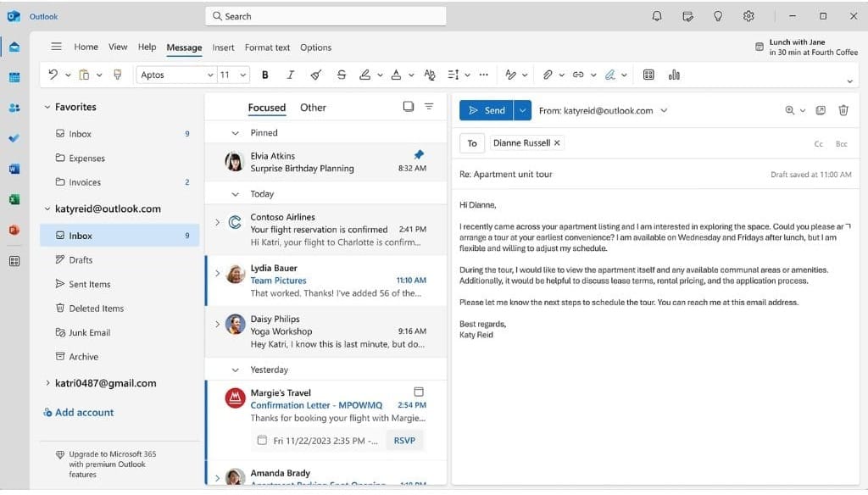Click the Styles icon in toolbar

(430, 75)
